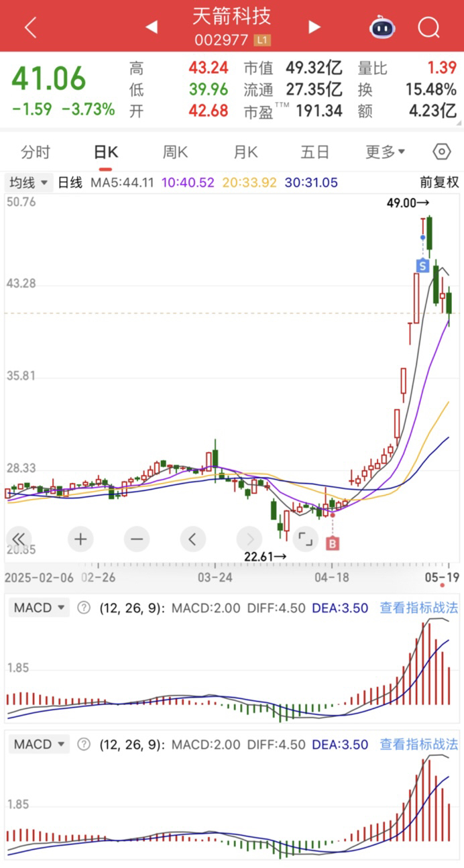The image size is (464, 868).
Task: Tap stock name 天箭科技
Action: click(232, 16)
